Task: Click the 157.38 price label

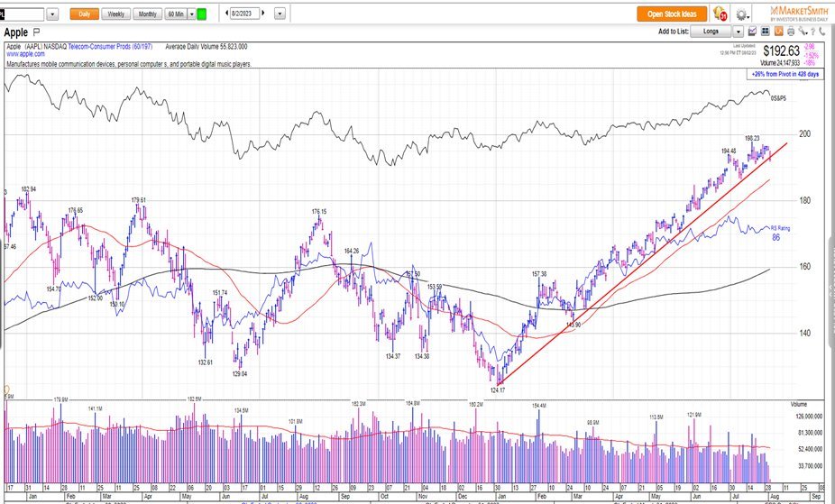Action: pos(539,274)
